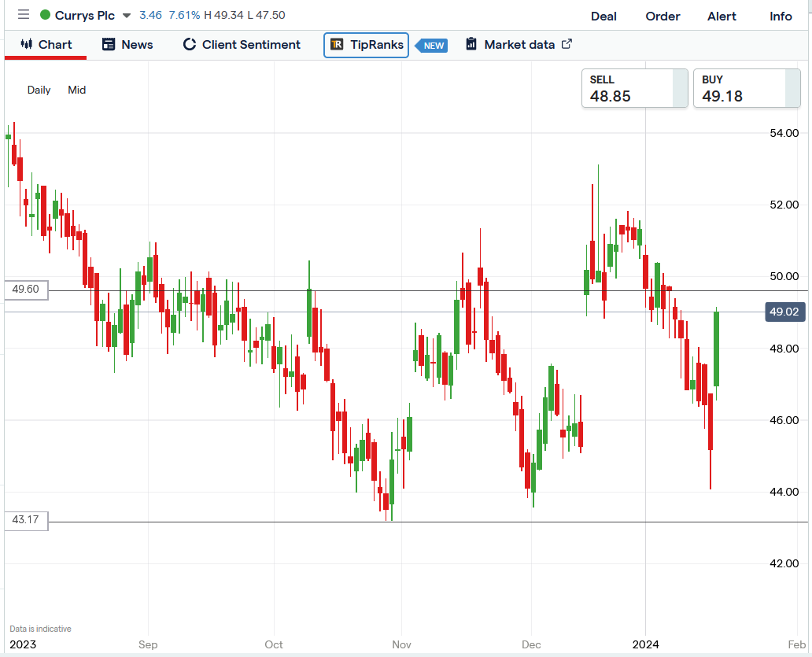Open the Market data tab
The width and height of the screenshot is (812, 657).
tap(519, 45)
